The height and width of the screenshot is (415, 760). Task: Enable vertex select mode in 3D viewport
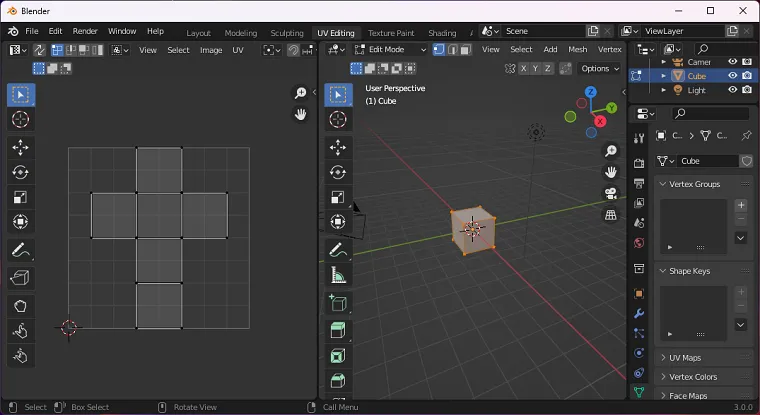coord(439,49)
